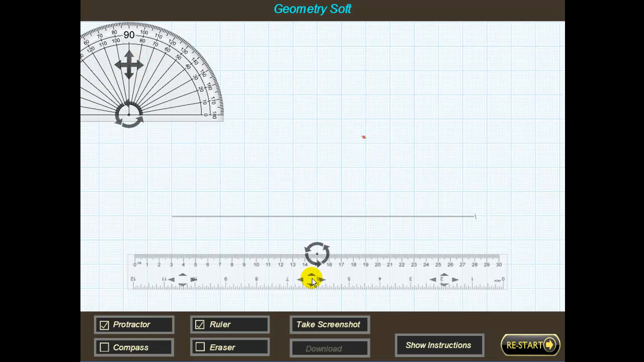The width and height of the screenshot is (644, 362).
Task: Click the right arrow of the ruler's middle arrow group
Action: point(323,280)
